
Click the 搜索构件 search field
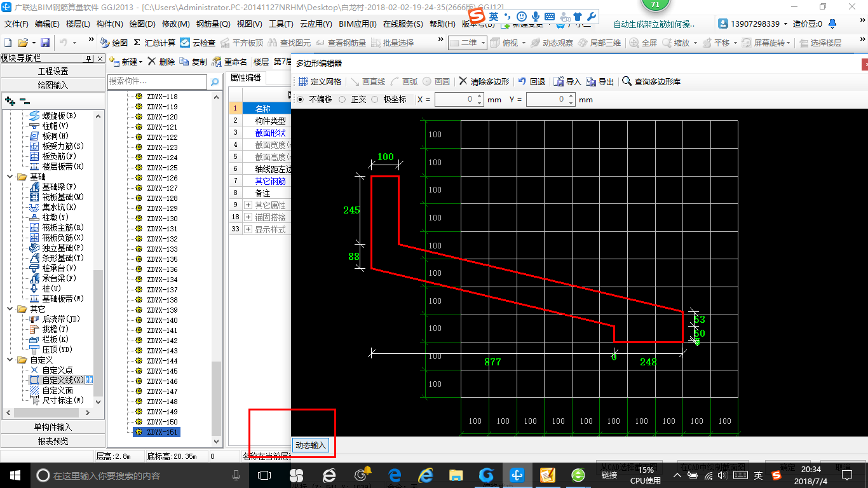(158, 81)
